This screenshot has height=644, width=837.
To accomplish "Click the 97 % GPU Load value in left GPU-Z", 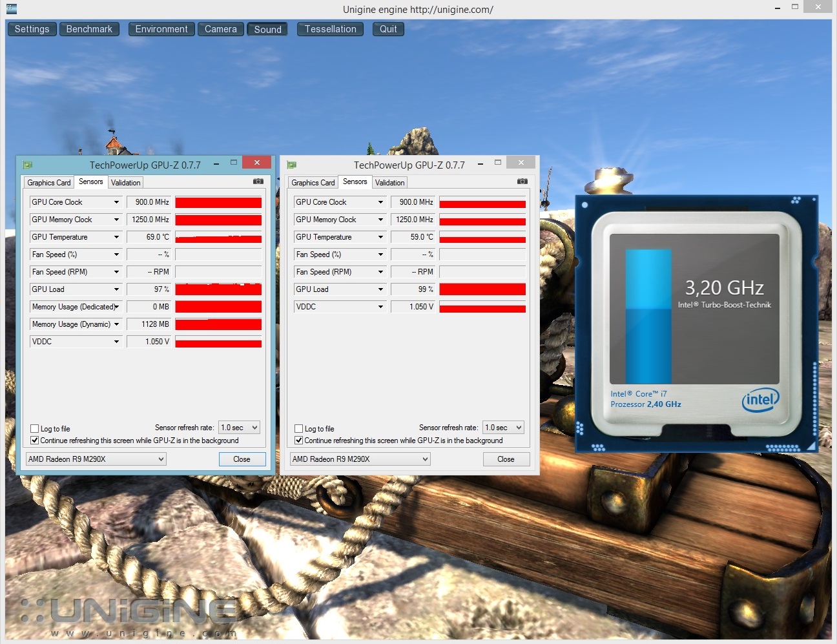I will (149, 289).
